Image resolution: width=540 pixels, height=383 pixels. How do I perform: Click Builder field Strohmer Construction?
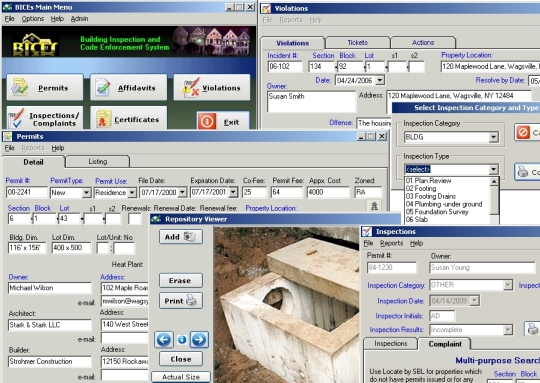(50, 362)
